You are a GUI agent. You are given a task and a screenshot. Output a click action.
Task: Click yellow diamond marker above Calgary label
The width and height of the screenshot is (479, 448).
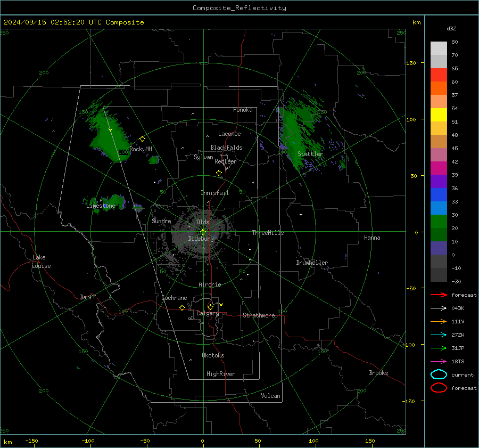[210, 307]
